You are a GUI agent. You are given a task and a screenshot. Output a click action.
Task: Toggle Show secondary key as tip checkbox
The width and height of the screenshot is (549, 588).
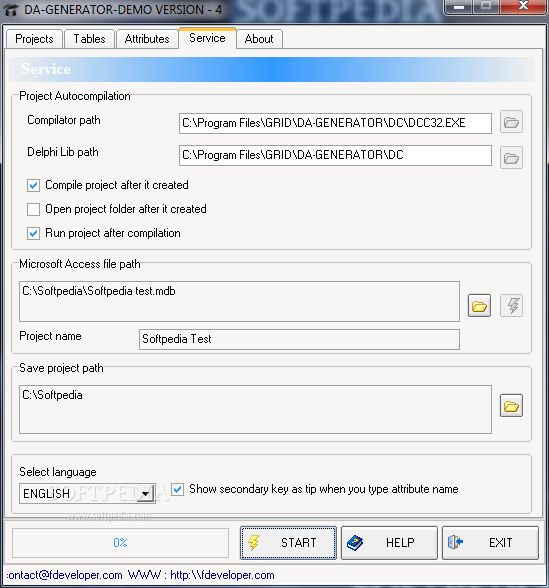coord(177,489)
